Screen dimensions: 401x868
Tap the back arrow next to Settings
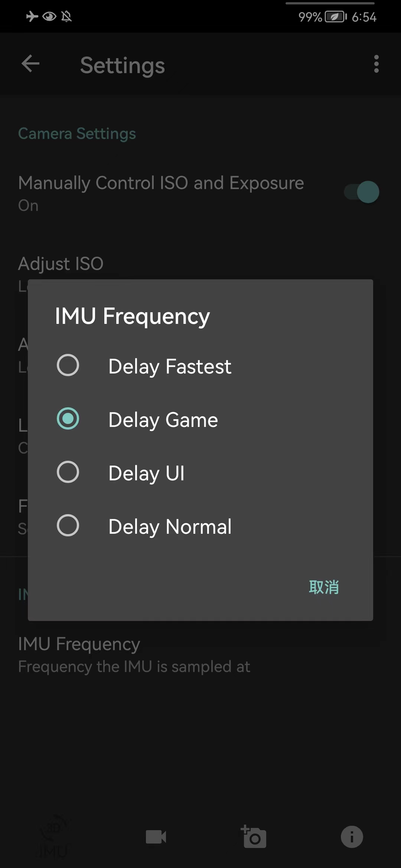tap(30, 64)
